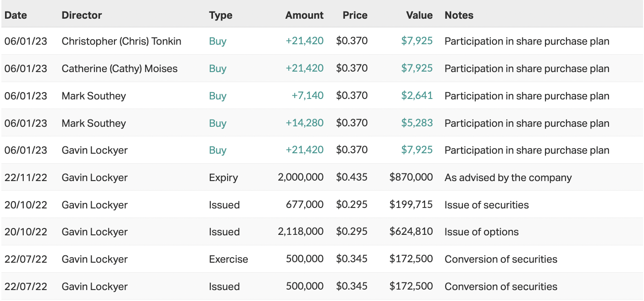Click the $5,283 value

pos(417,123)
